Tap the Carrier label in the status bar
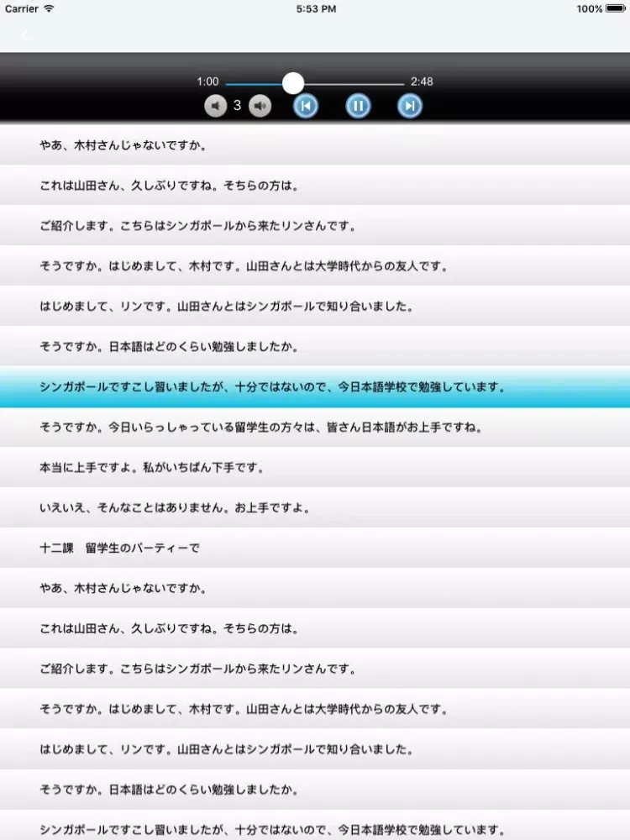The image size is (630, 840). (x=22, y=8)
